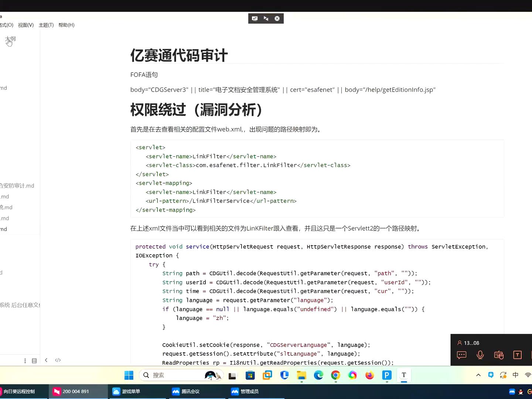Image resolution: width=532 pixels, height=399 pixels.
Task: Switch input method via 中 indicator
Action: click(515, 375)
